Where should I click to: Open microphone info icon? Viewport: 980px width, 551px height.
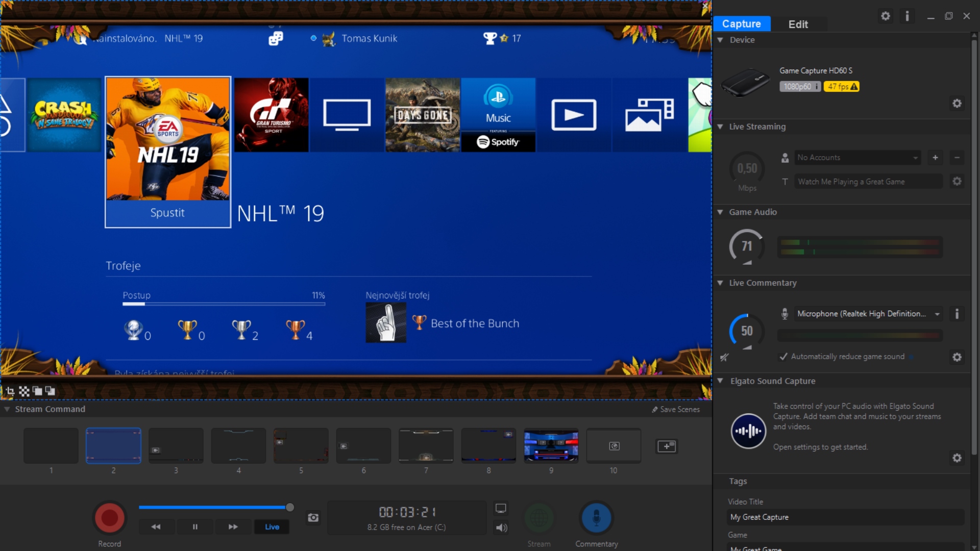957,314
